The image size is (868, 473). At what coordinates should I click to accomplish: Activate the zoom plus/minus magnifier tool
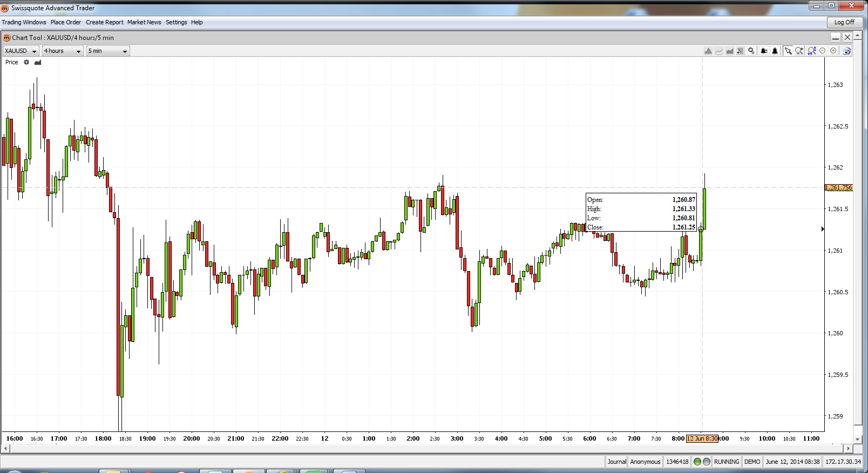click(x=799, y=51)
